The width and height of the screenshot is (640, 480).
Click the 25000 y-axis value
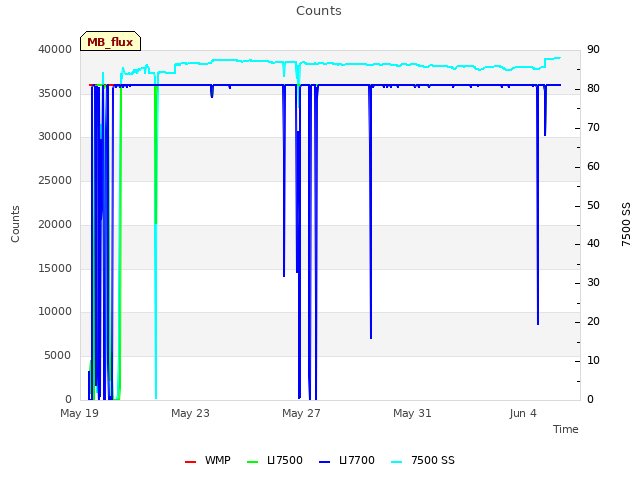(55, 180)
